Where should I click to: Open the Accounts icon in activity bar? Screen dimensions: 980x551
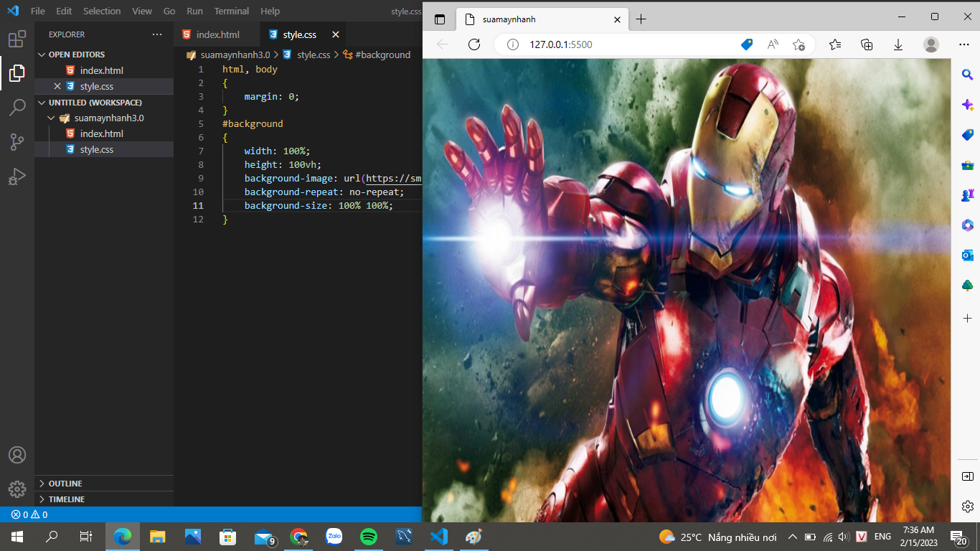(17, 455)
